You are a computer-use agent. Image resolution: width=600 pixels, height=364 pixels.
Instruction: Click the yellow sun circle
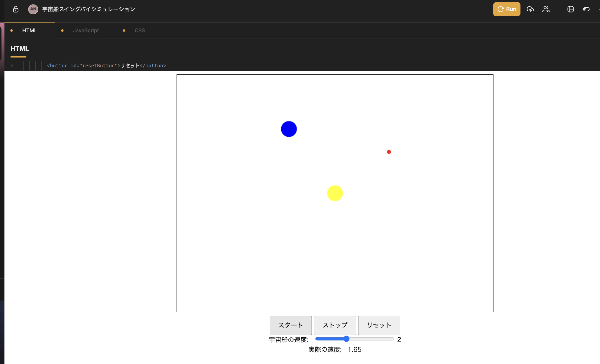(335, 193)
